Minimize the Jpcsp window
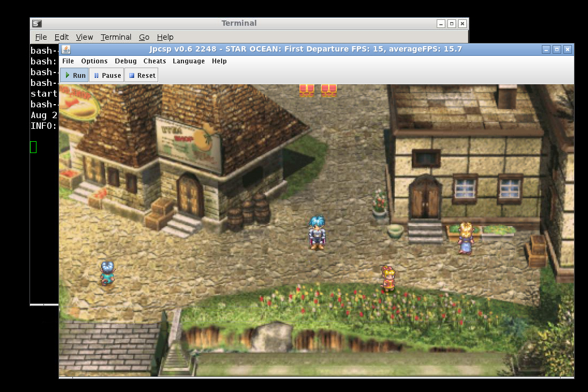This screenshot has height=392, width=588. pos(546,49)
